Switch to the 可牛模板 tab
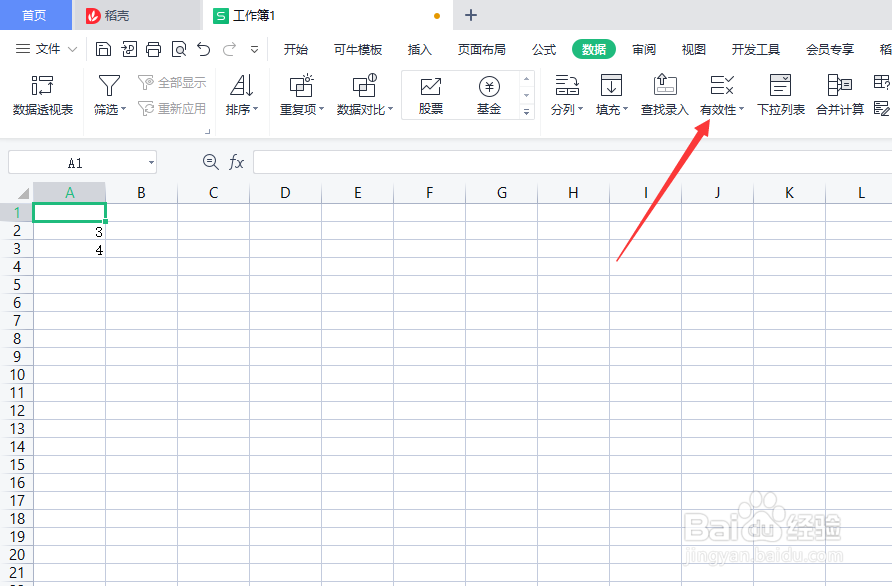892x586 pixels. 358,49
